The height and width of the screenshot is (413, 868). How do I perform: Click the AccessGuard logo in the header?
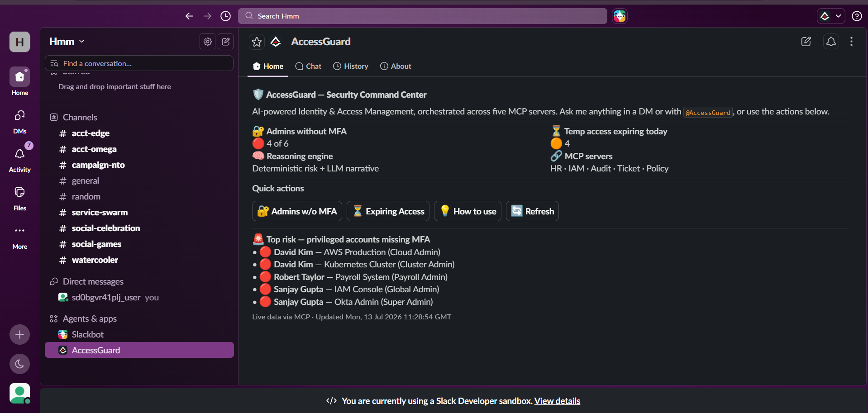point(276,42)
